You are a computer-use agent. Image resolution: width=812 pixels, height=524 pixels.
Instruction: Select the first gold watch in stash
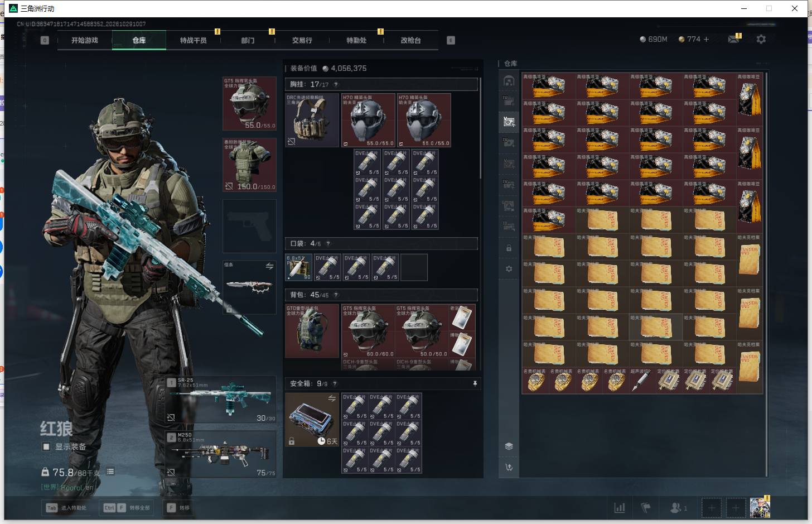[x=535, y=381]
